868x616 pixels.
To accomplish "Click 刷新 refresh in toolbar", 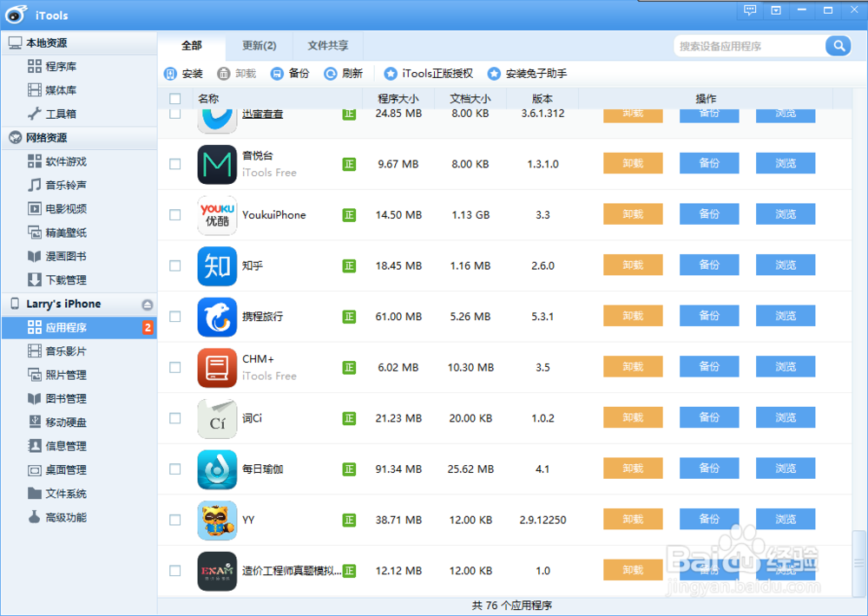I will pos(343,74).
